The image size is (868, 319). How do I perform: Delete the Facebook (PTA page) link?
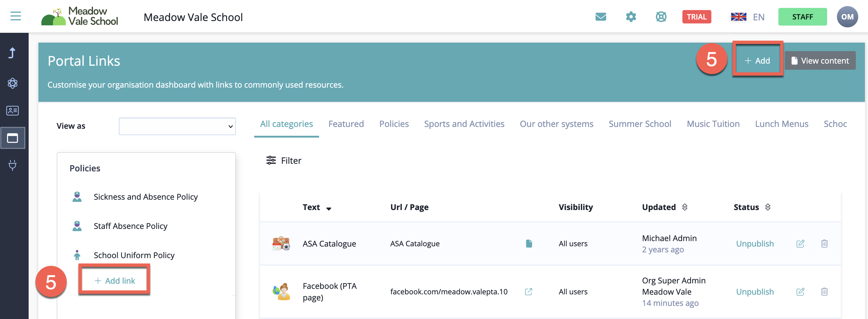pos(824,292)
